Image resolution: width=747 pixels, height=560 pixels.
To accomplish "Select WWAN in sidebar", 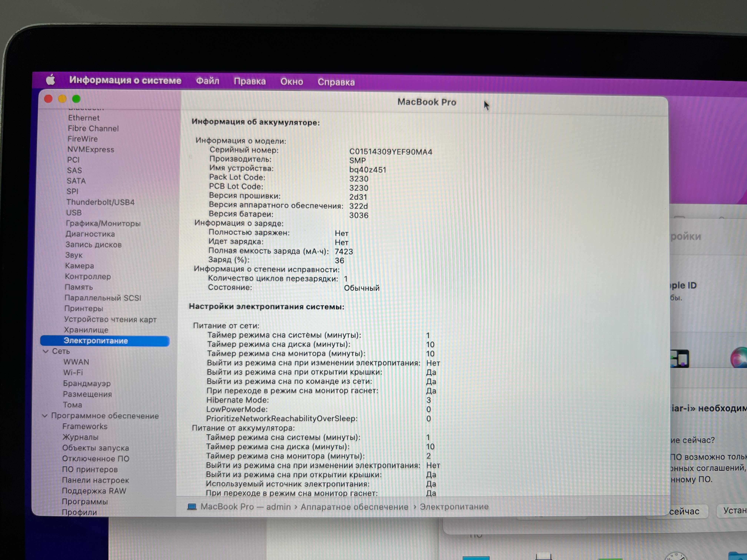I will pos(76,362).
